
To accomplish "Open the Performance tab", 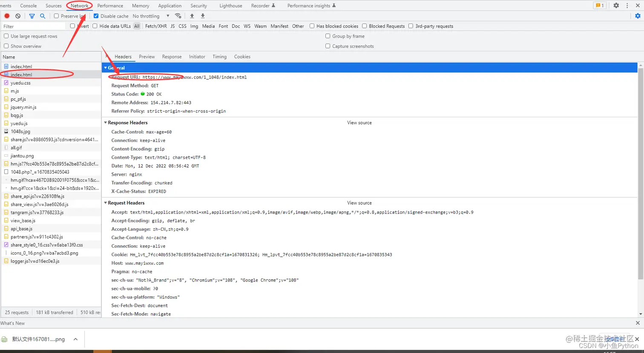I will click(110, 6).
